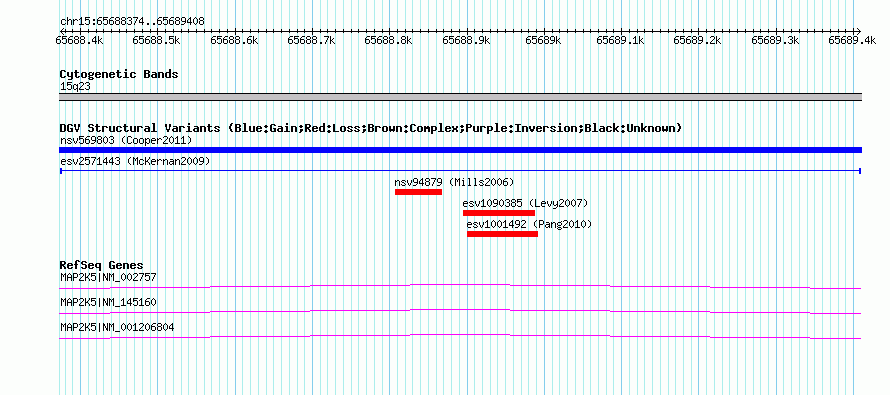
Task: Click the MAP2K5|NM_145160 gene label
Action: 108,302
